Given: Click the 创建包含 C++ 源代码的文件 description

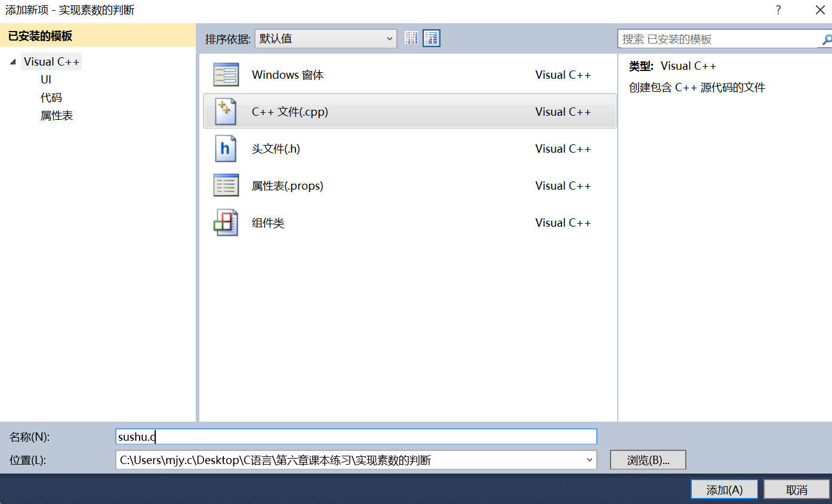Looking at the screenshot, I should pos(697,88).
